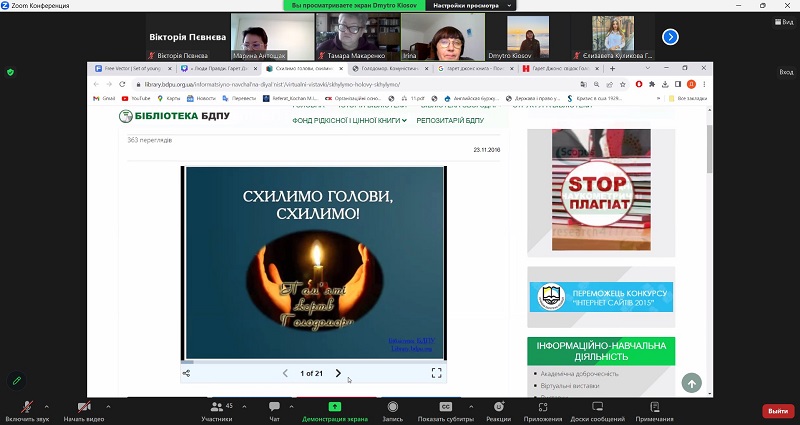The width and height of the screenshot is (800, 425).
Task: Open Все закладки folder
Action: [x=688, y=98]
